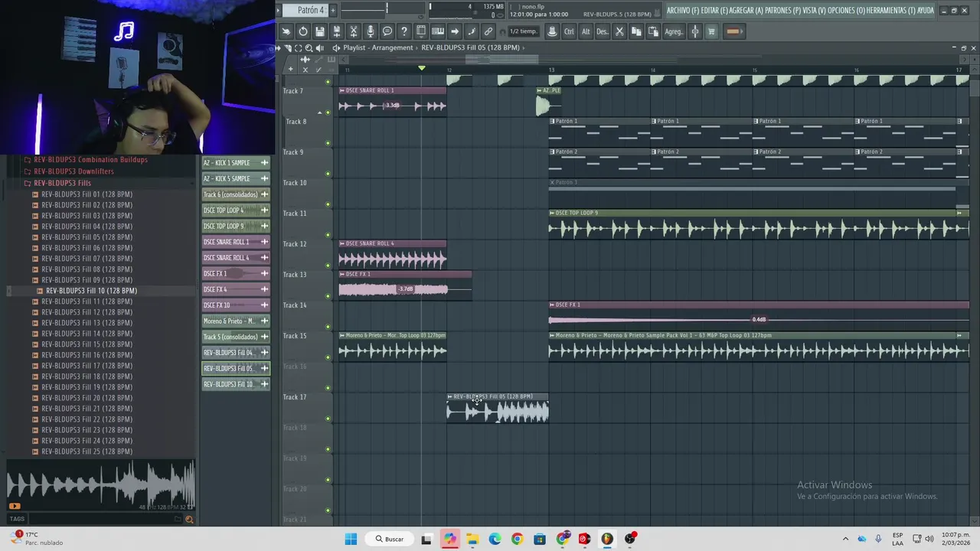The width and height of the screenshot is (980, 551).
Task: Click the stamp icon next to Ctrl
Action: pyautogui.click(x=552, y=31)
